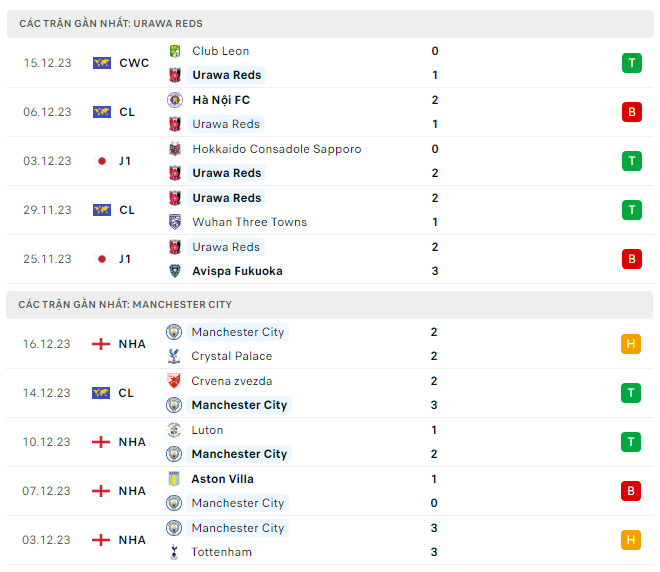Click the green T badge for Club Leon match
The width and height of the screenshot is (660, 572).
(x=631, y=63)
